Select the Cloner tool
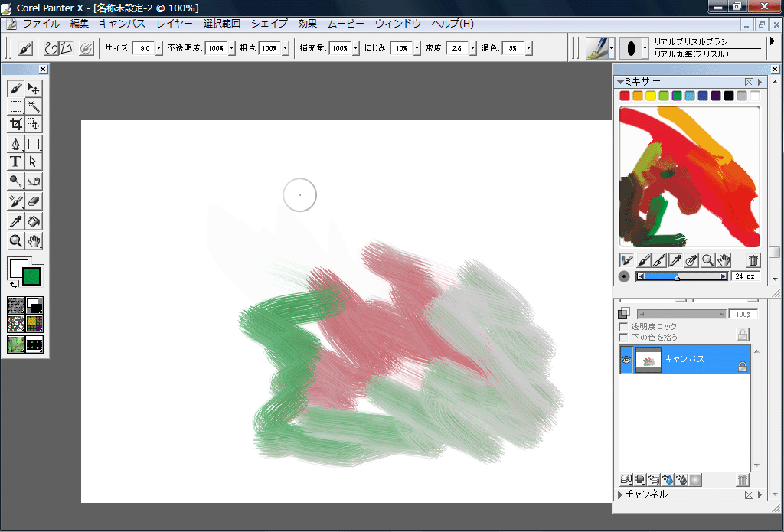Screen dimensions: 784x532 (x=15, y=201)
